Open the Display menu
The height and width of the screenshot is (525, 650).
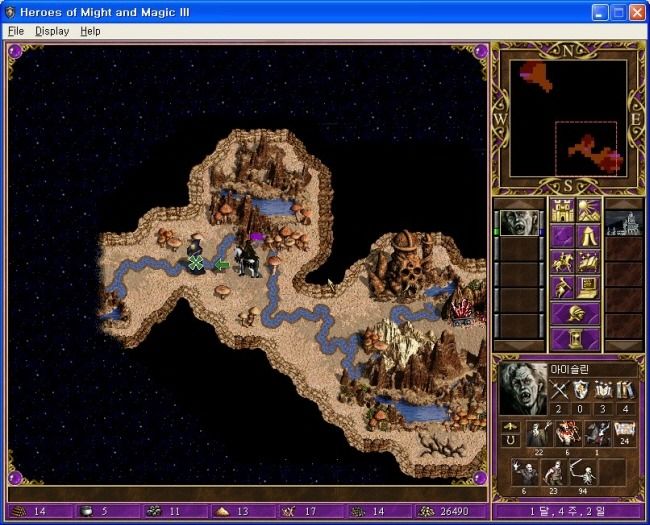(52, 31)
